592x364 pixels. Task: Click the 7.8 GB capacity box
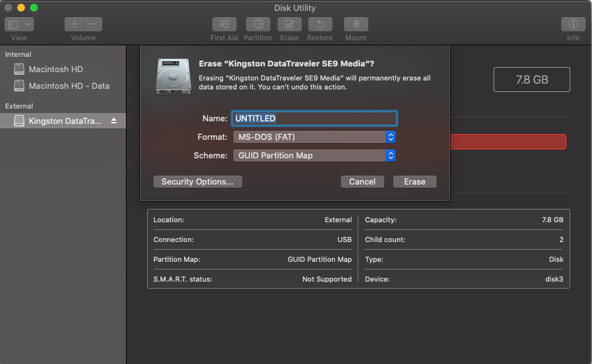coord(532,80)
